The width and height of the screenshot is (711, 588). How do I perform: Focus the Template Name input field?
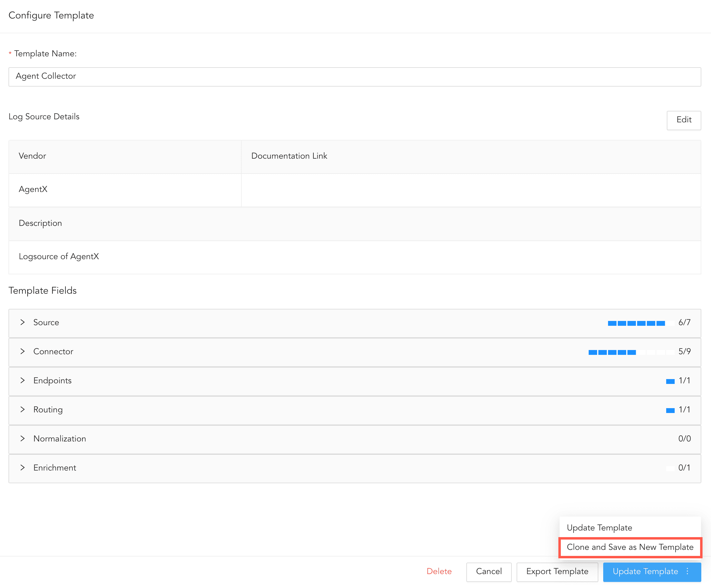click(x=355, y=77)
